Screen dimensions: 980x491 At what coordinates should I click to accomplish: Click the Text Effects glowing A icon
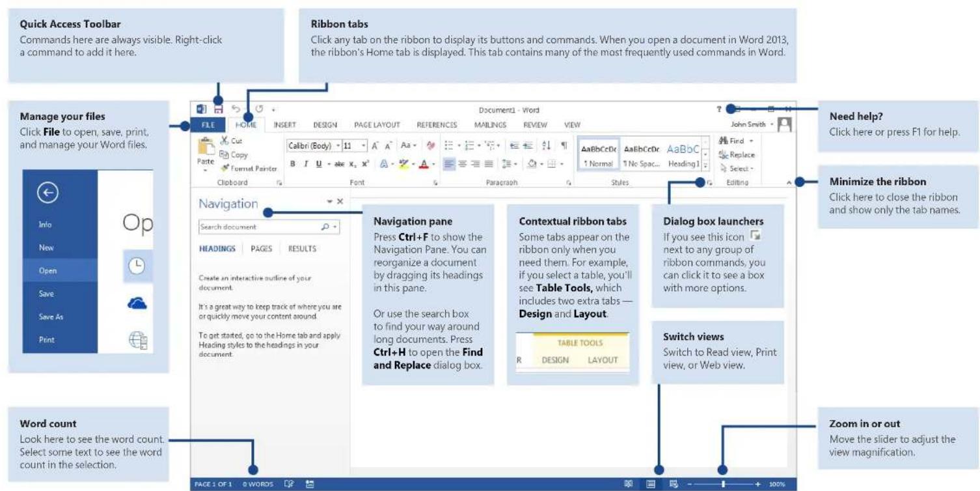coord(384,164)
